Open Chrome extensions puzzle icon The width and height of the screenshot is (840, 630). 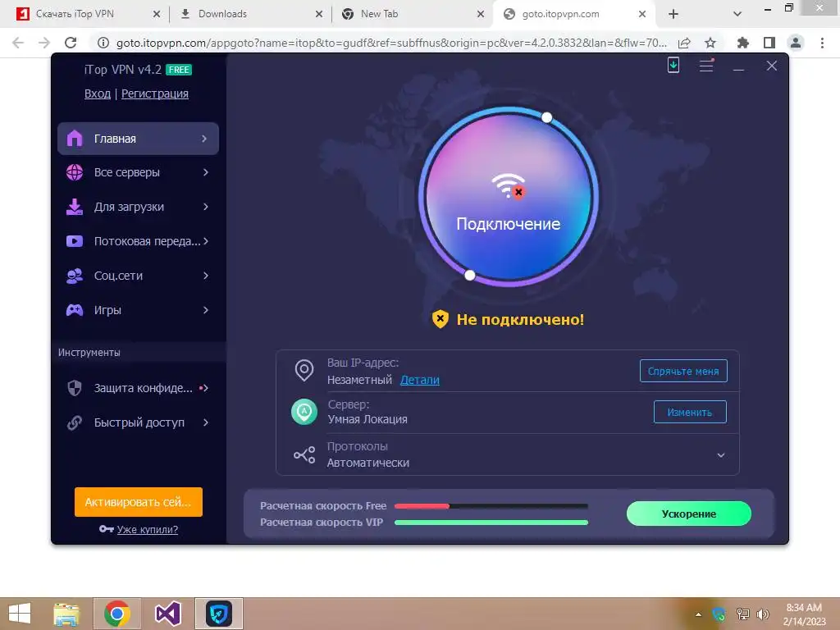[x=743, y=43]
